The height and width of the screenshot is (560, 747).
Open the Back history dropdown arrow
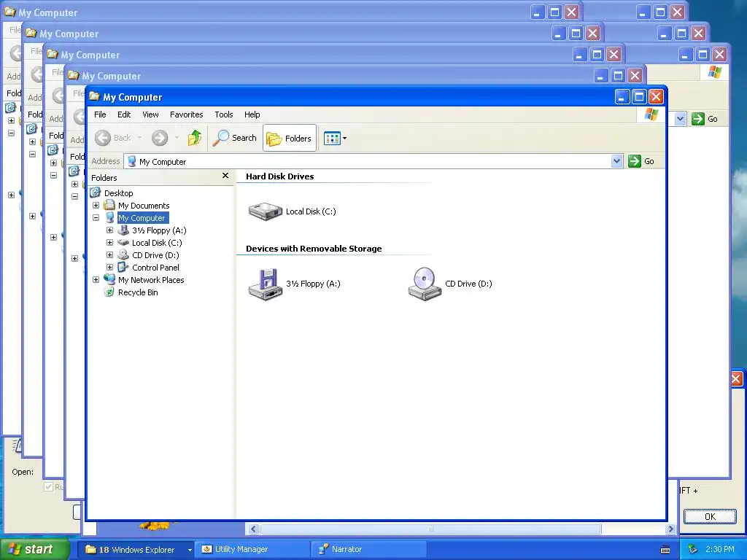pyautogui.click(x=139, y=138)
